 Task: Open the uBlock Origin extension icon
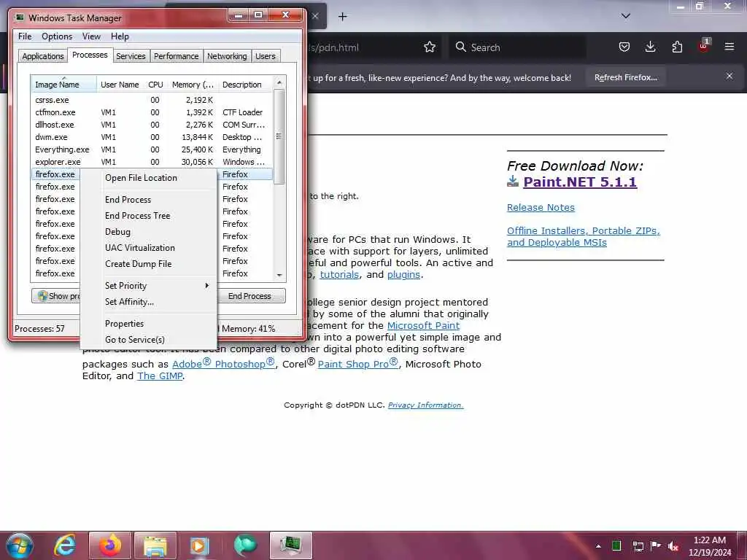[704, 46]
